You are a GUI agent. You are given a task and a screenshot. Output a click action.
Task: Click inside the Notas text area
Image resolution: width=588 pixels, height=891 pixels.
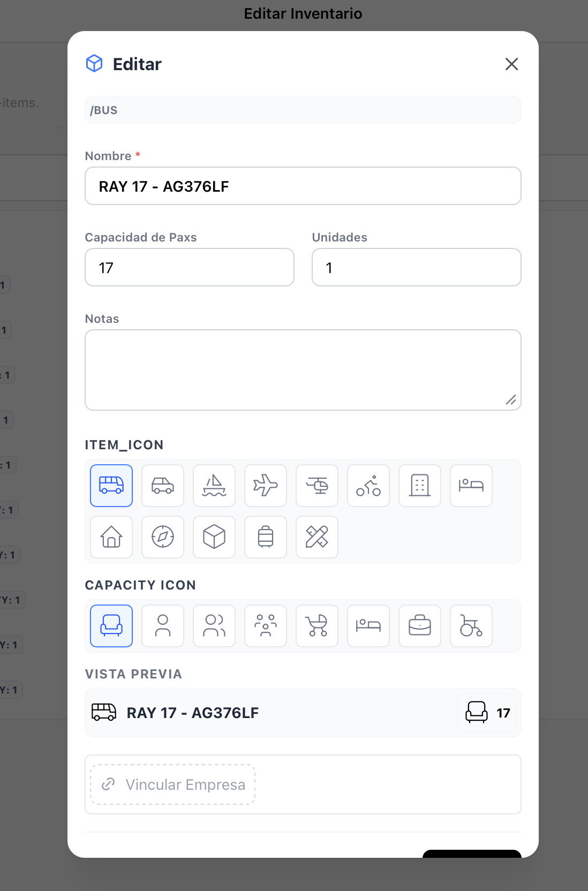(x=303, y=370)
